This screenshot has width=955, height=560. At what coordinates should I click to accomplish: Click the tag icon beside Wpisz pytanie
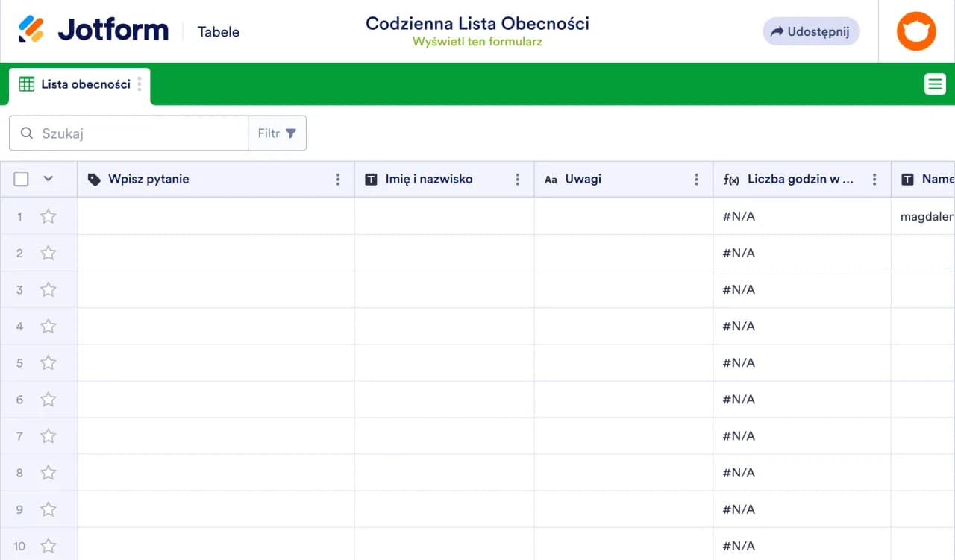tap(94, 180)
